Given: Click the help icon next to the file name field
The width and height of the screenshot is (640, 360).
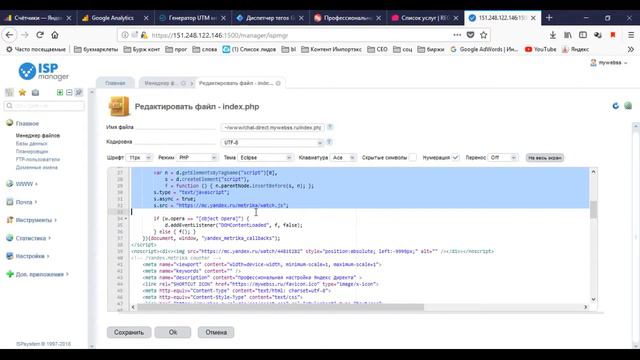Looking at the screenshot, I should [330, 127].
